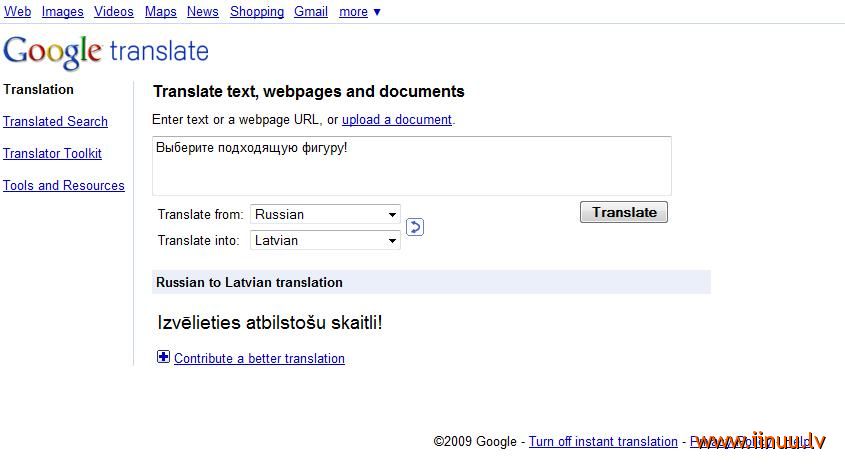845x473 pixels.
Task: Open Translator Toolkit sidebar link
Action: (52, 153)
